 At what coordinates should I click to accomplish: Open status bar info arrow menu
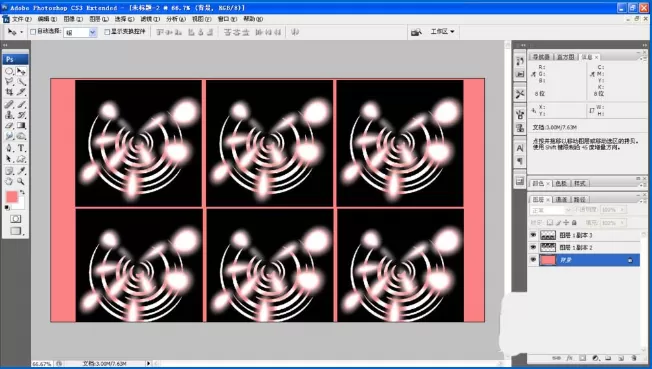pos(148,364)
